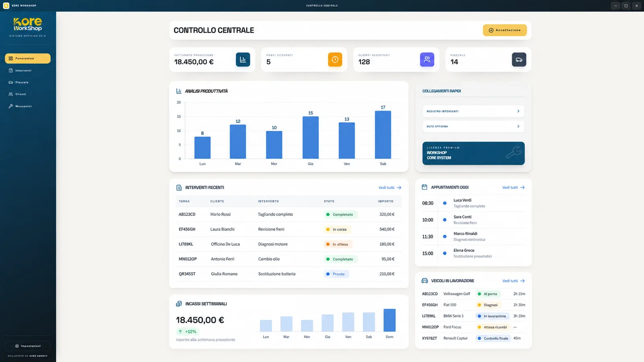Click the Importo column header
Viewport: 644px width, 362px height.
pyautogui.click(x=386, y=201)
